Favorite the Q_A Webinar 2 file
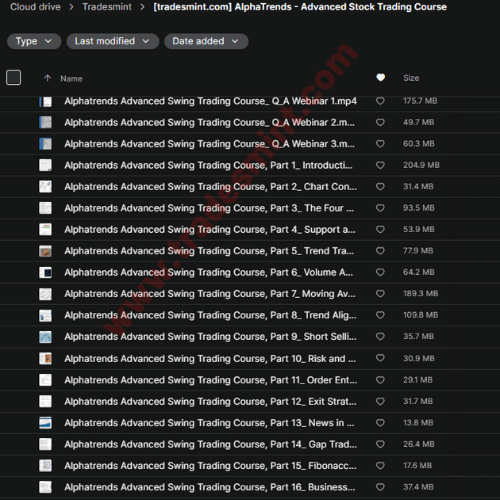Image resolution: width=500 pixels, height=500 pixels. pos(380,122)
